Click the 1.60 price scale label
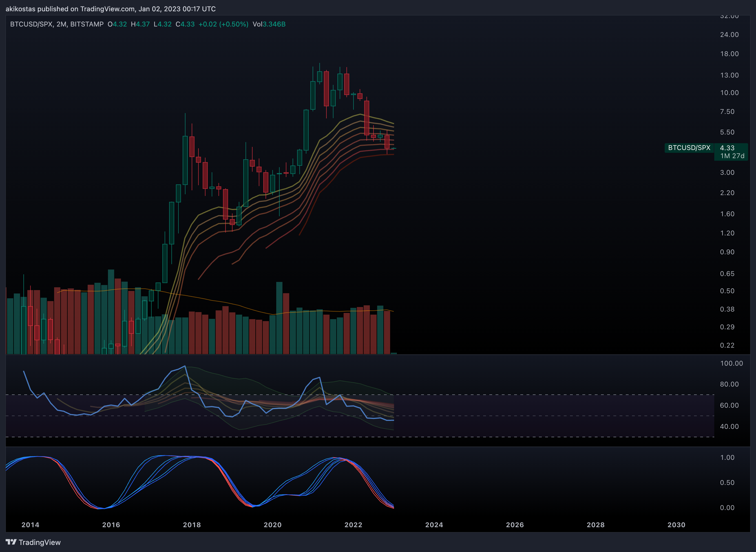Viewport: 756px width, 552px height. pos(727,214)
